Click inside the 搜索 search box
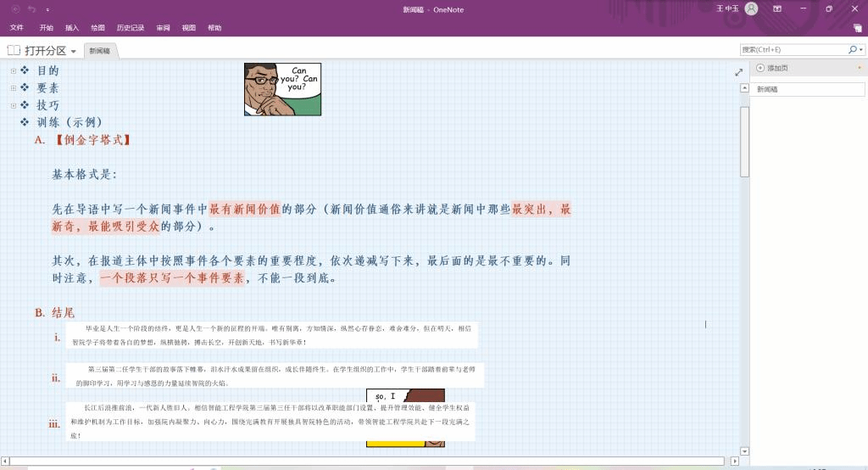Image resolution: width=868 pixels, height=470 pixels. tap(792, 49)
